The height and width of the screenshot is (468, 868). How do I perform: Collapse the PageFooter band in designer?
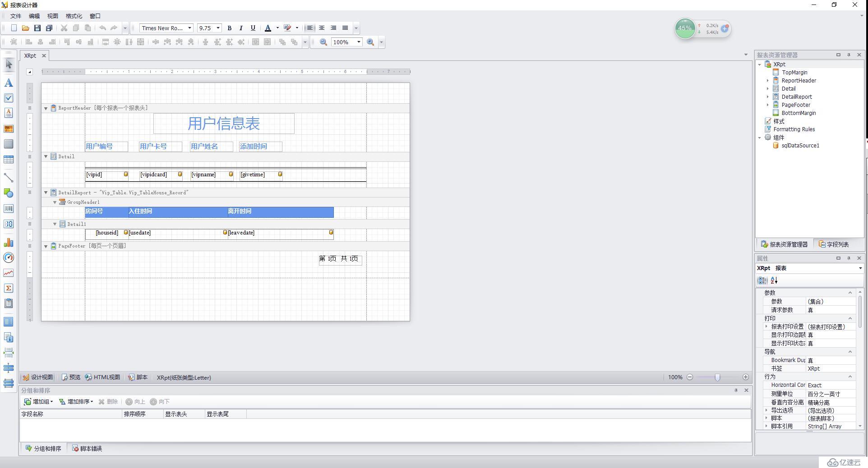click(x=46, y=246)
